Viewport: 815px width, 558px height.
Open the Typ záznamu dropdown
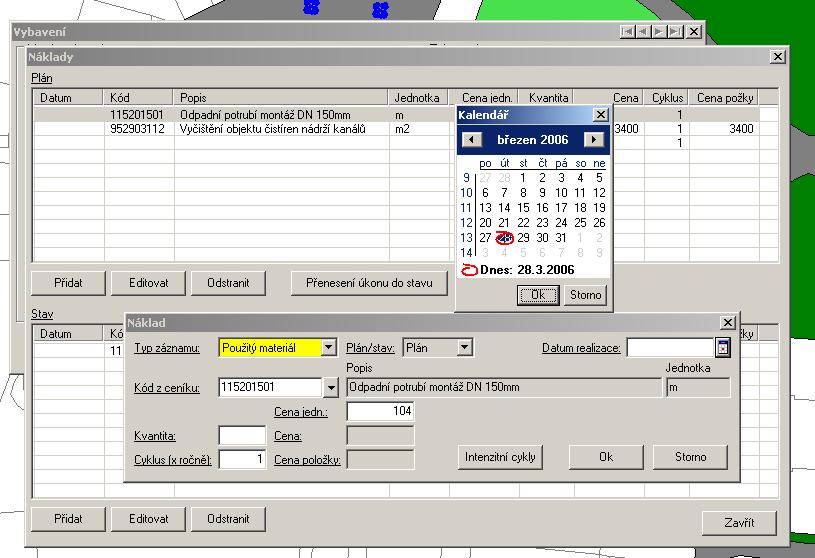pos(328,348)
